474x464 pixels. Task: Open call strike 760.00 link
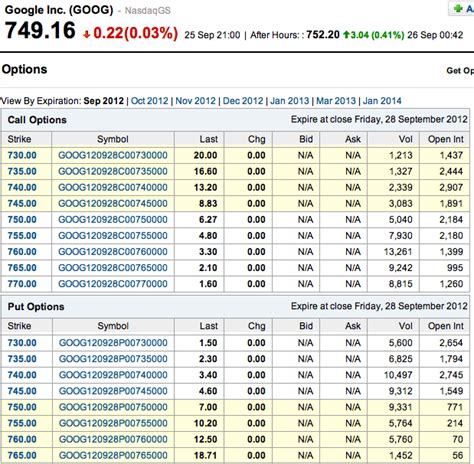tap(22, 252)
